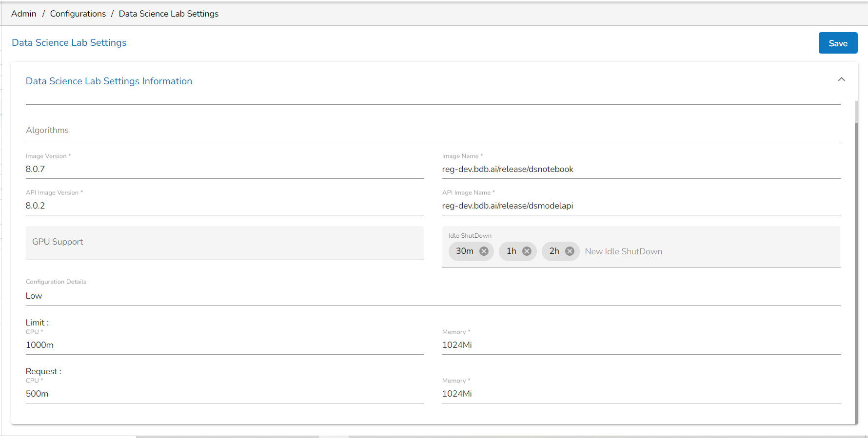The height and width of the screenshot is (438, 868).
Task: Go to Admin breadcrumb
Action: (x=24, y=14)
